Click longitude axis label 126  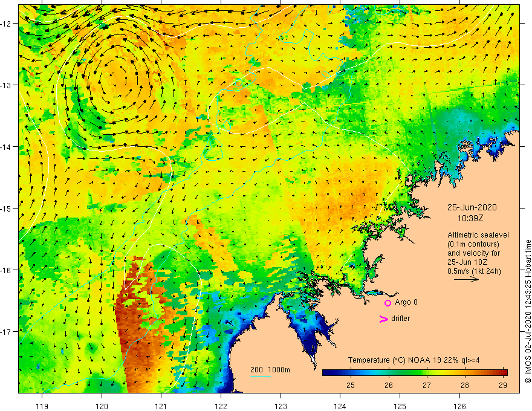point(459,406)
